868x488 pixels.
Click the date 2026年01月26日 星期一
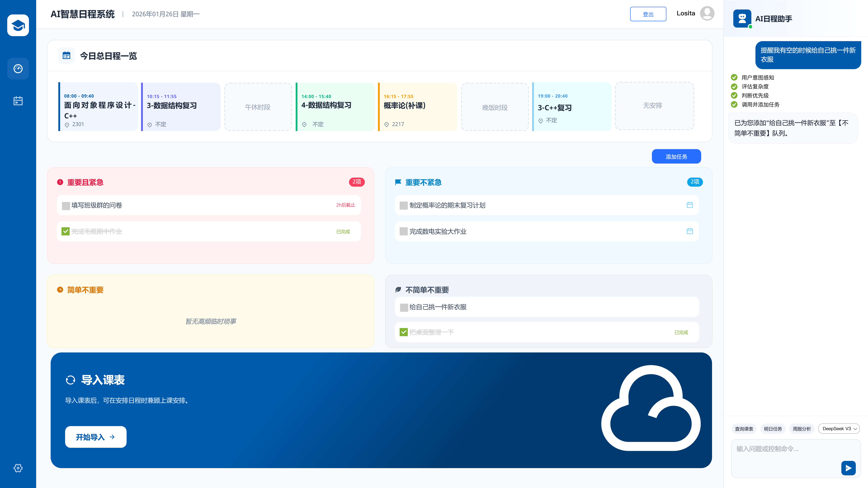click(165, 14)
